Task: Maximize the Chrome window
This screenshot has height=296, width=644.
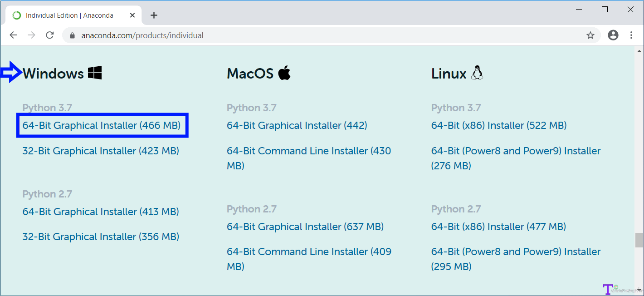Action: (605, 10)
